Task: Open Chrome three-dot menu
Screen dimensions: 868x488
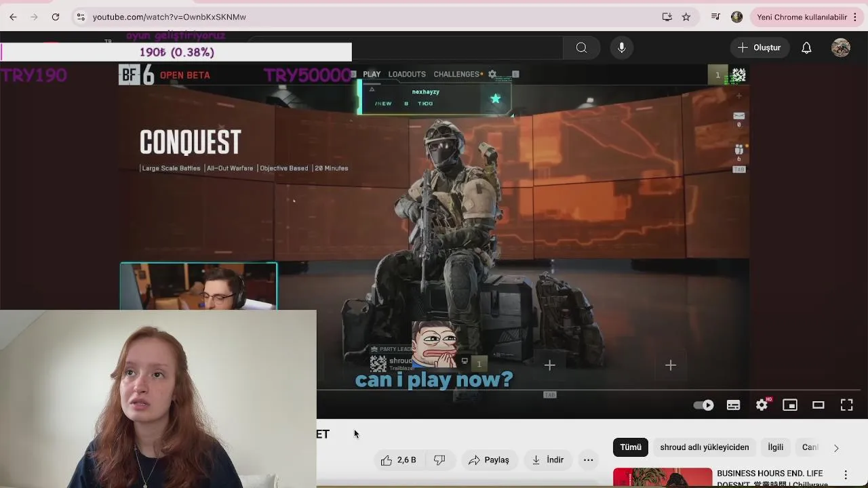Action: click(855, 17)
